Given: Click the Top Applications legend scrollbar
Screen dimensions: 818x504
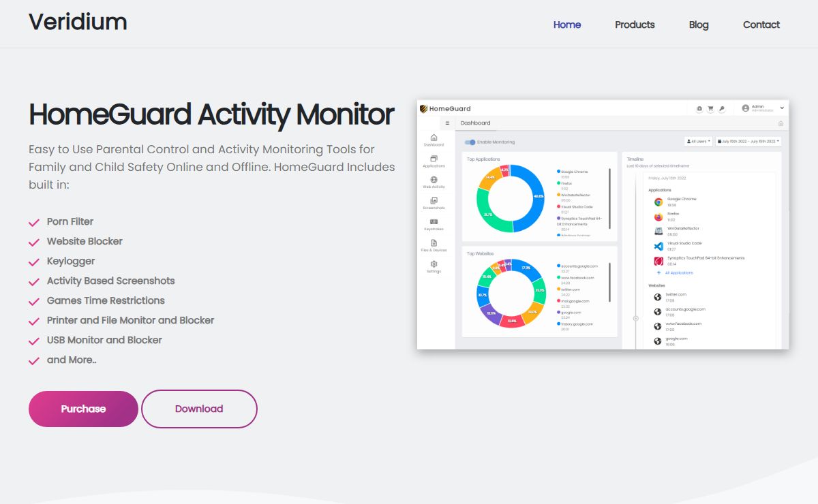Looking at the screenshot, I should coord(609,198).
